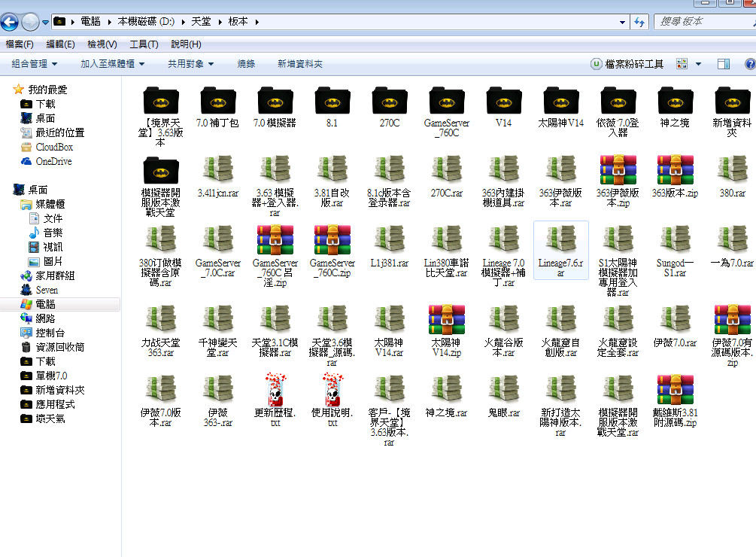Select 音樂 library in the navigation pane
Viewport: 756px width, 557px height.
(x=53, y=233)
